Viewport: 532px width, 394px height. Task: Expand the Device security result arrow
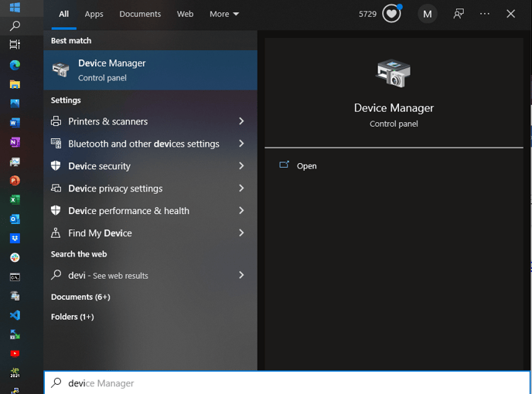tap(241, 166)
